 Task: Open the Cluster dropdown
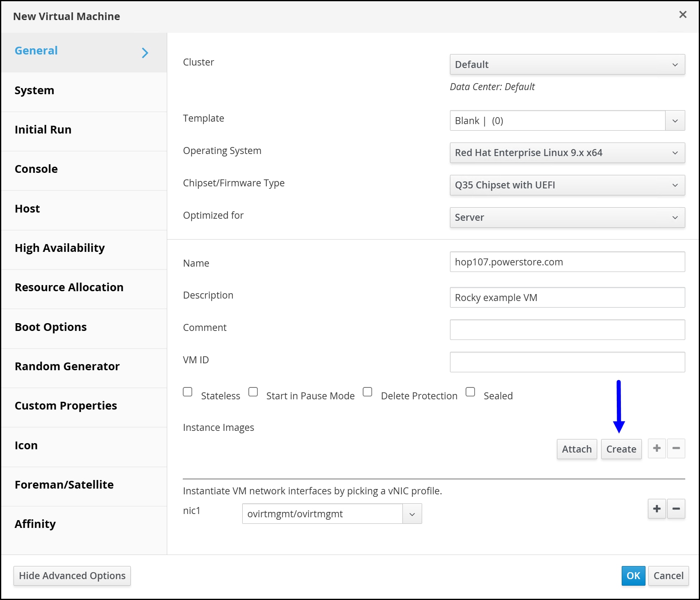[x=567, y=64]
